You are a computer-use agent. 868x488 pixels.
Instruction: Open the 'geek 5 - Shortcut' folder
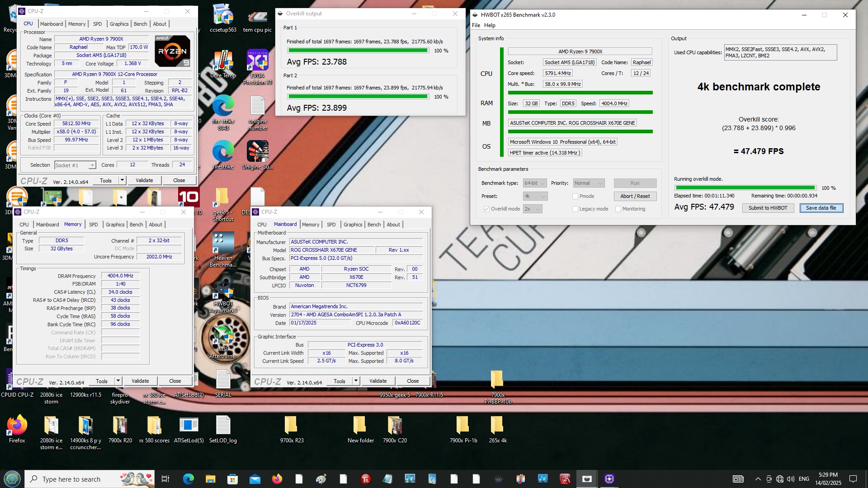[223, 204]
